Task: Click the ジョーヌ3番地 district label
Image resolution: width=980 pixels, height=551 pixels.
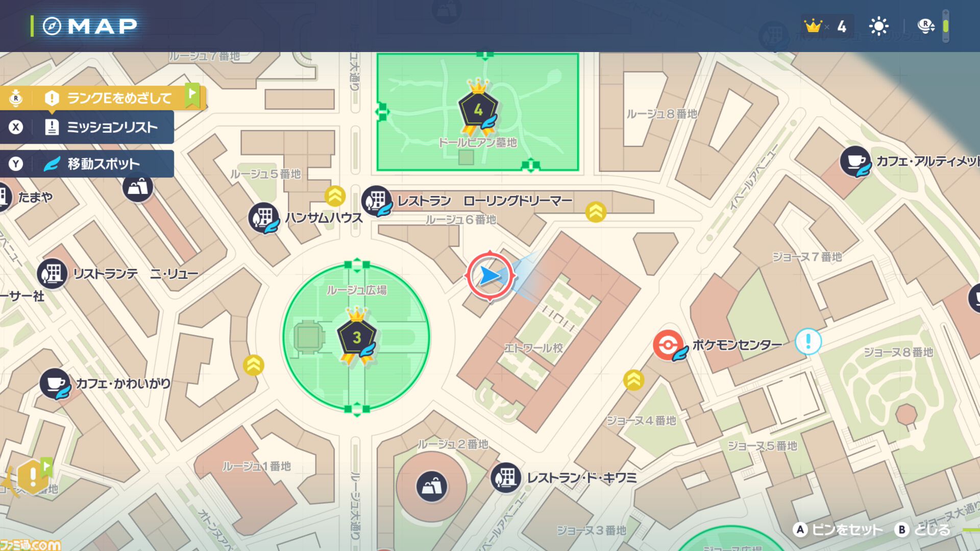Action: pyautogui.click(x=592, y=531)
